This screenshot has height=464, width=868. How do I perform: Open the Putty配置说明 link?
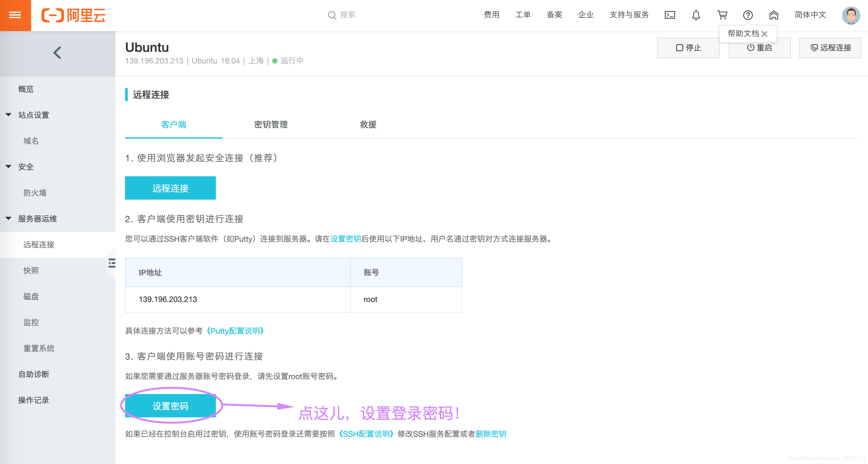coord(235,331)
